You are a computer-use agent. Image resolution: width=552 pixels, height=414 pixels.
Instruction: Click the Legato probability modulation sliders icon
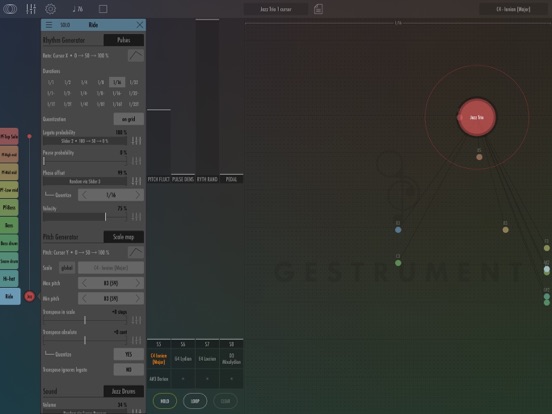(x=136, y=141)
